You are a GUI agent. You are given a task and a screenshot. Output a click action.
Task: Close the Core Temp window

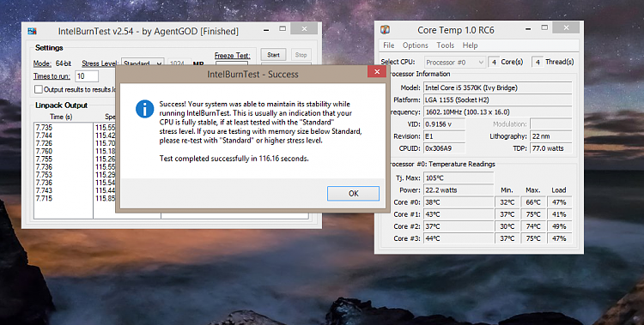(x=566, y=28)
